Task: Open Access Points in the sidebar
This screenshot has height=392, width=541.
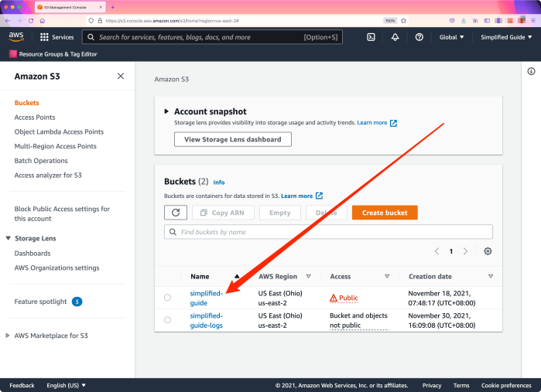Action: pyautogui.click(x=35, y=118)
